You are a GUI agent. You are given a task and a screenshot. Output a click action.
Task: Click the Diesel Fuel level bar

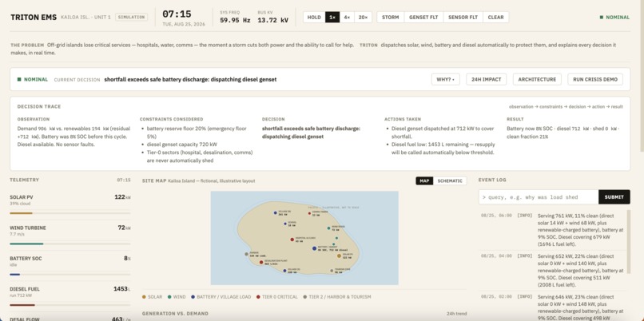pyautogui.click(x=70, y=305)
